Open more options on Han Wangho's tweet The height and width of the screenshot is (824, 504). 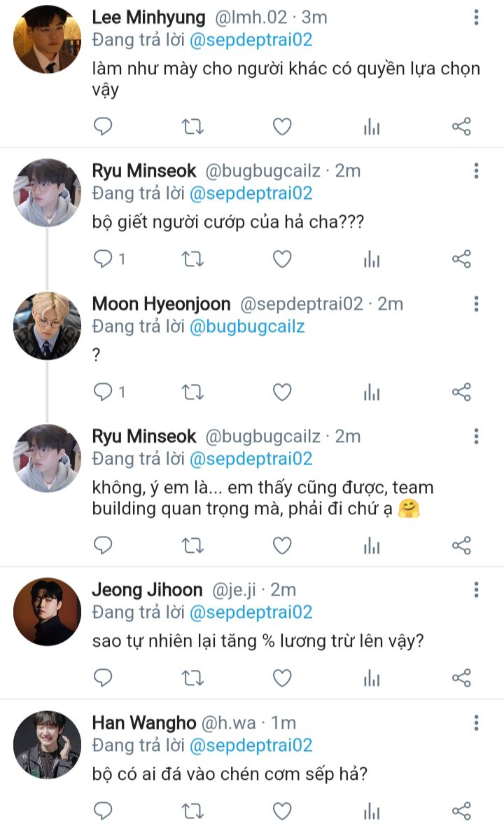(476, 722)
